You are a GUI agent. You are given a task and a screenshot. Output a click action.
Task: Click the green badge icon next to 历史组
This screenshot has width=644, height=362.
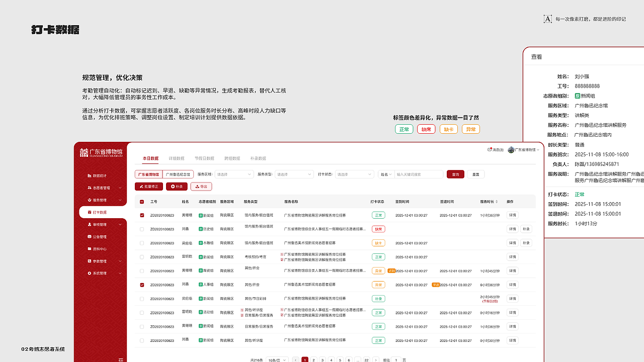click(201, 229)
